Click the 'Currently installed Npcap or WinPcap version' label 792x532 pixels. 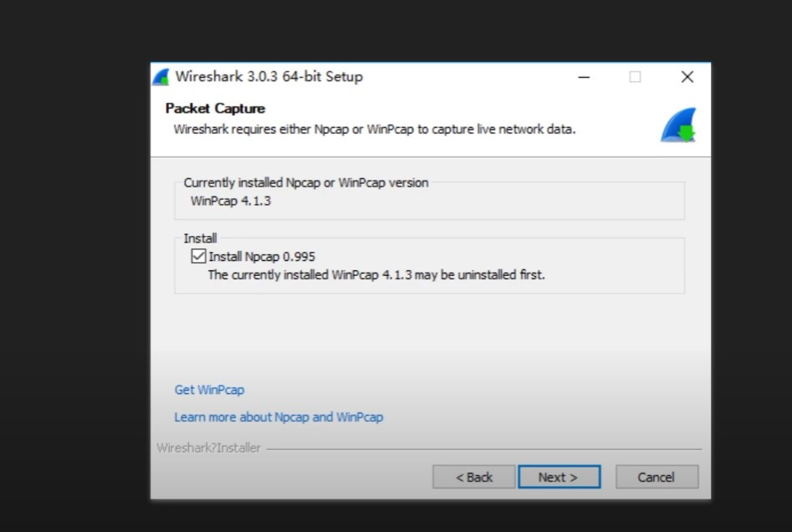pyautogui.click(x=305, y=182)
